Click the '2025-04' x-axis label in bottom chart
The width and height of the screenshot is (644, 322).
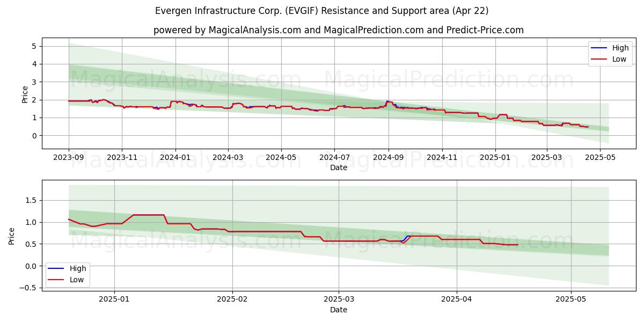pos(457,300)
